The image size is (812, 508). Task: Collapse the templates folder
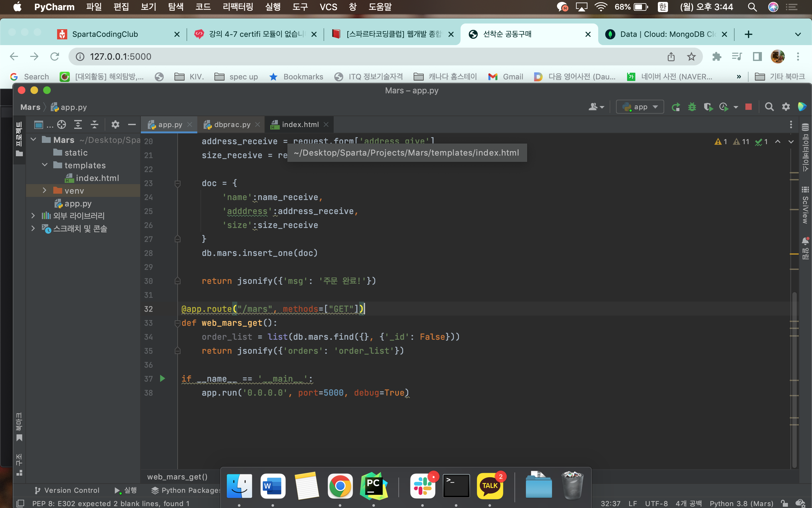[45, 165]
